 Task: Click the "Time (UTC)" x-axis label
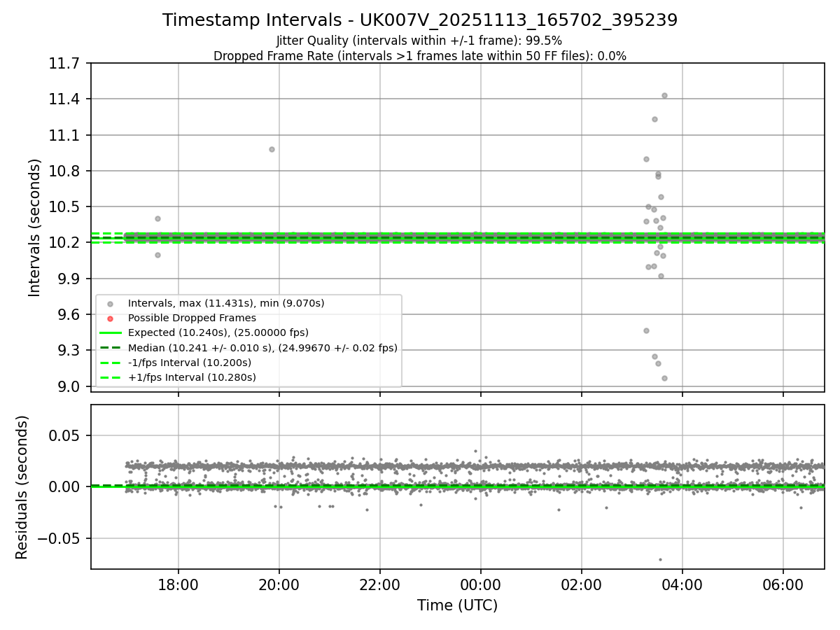tap(458, 605)
